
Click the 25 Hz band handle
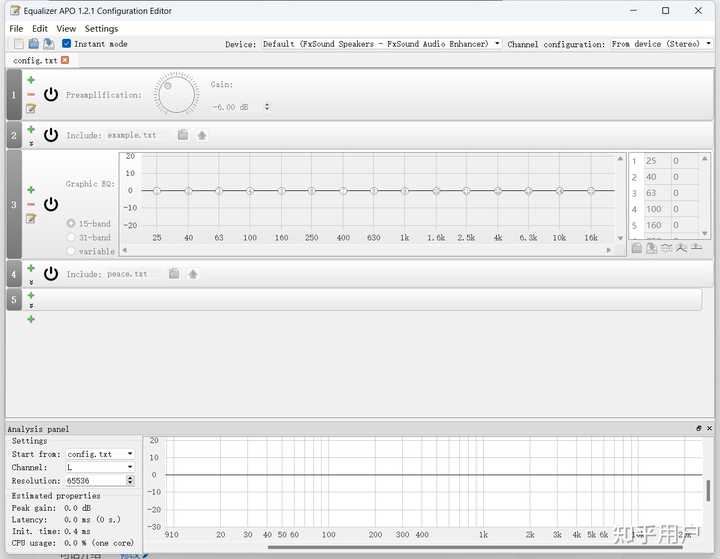pos(157,191)
